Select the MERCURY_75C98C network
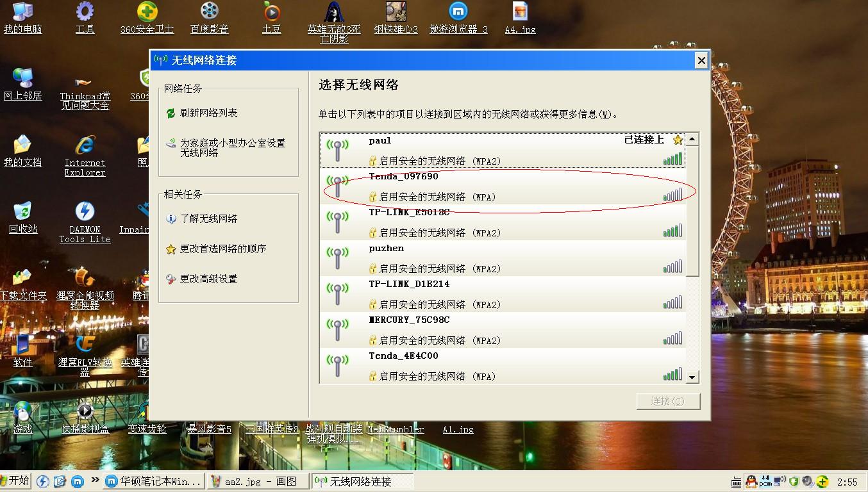The height and width of the screenshot is (492, 868). [503, 330]
